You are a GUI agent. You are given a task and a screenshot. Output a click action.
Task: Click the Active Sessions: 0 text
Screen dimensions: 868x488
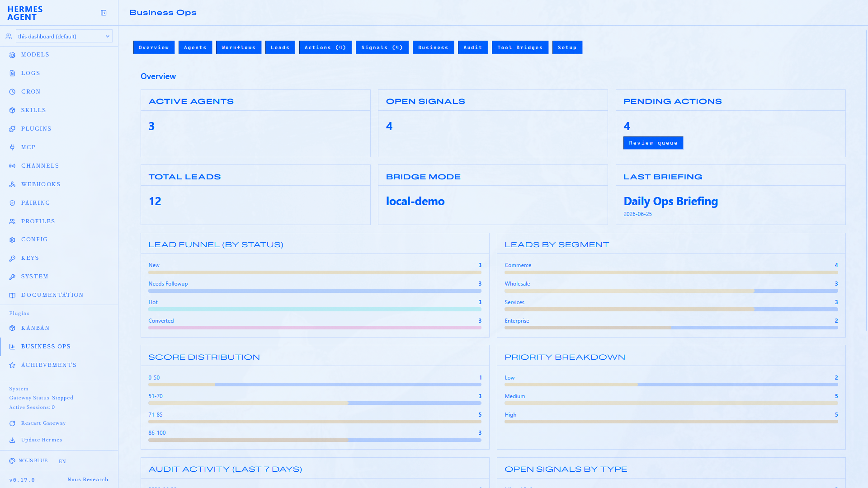point(32,408)
